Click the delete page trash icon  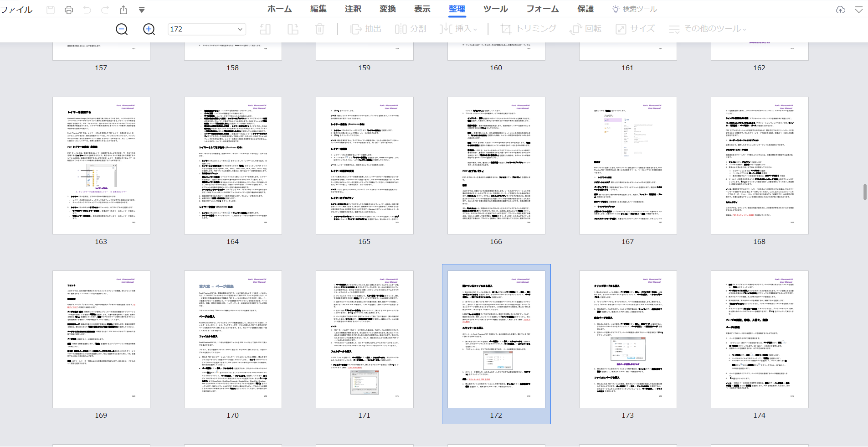pos(320,29)
